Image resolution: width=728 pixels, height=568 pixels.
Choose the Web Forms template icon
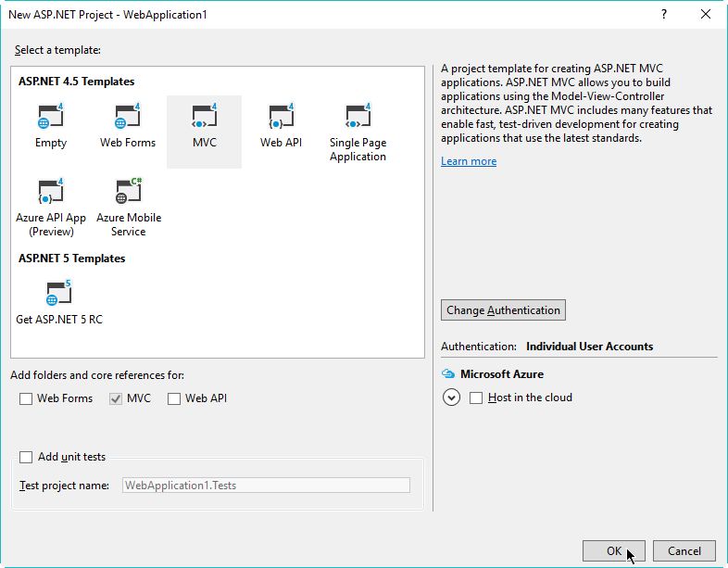(x=128, y=116)
